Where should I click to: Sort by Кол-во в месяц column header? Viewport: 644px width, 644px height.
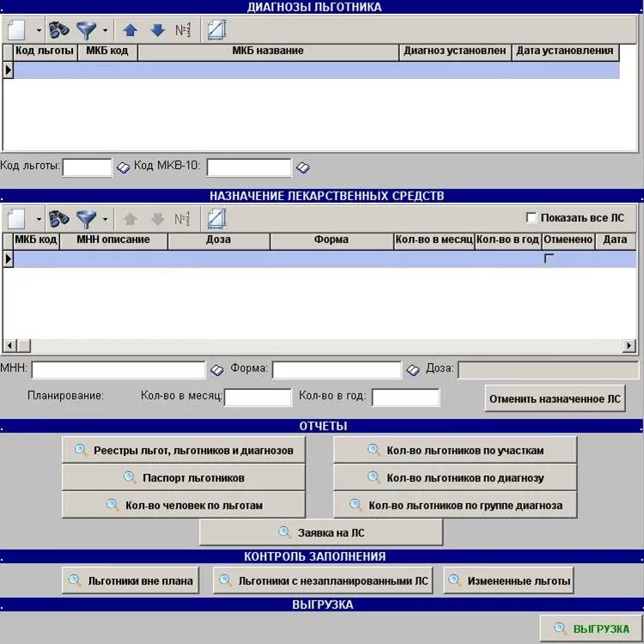click(x=434, y=240)
